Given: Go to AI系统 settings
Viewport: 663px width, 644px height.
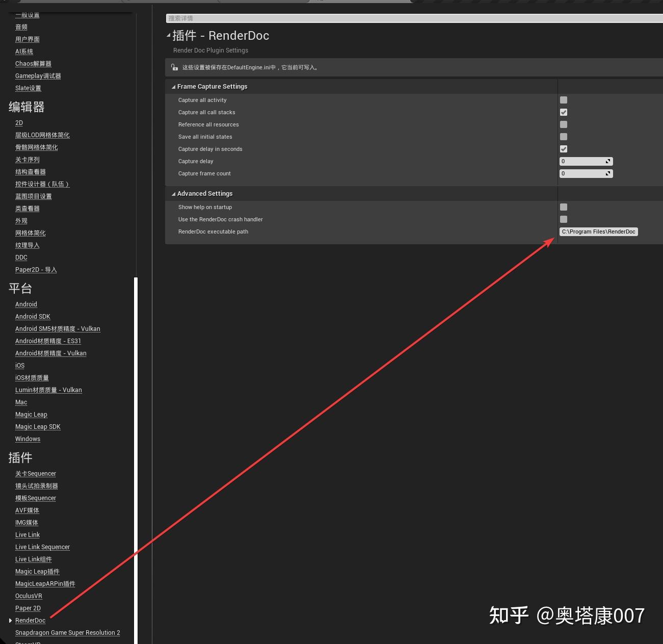Looking at the screenshot, I should click(x=24, y=51).
